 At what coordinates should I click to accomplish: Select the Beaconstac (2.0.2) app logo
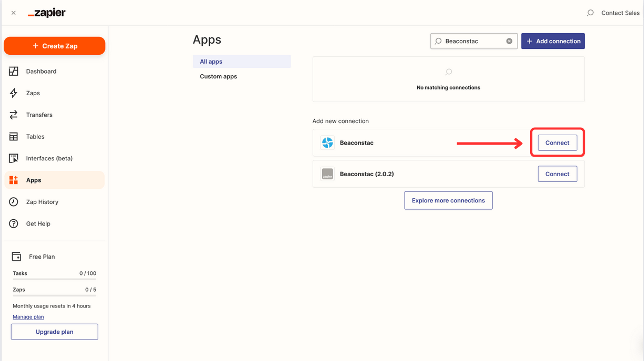[x=327, y=174]
